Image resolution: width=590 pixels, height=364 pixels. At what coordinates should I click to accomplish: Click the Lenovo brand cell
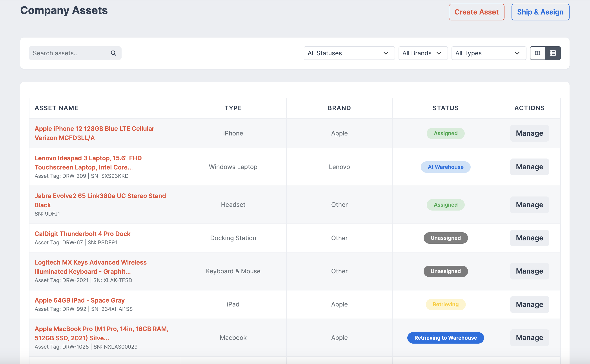(339, 167)
